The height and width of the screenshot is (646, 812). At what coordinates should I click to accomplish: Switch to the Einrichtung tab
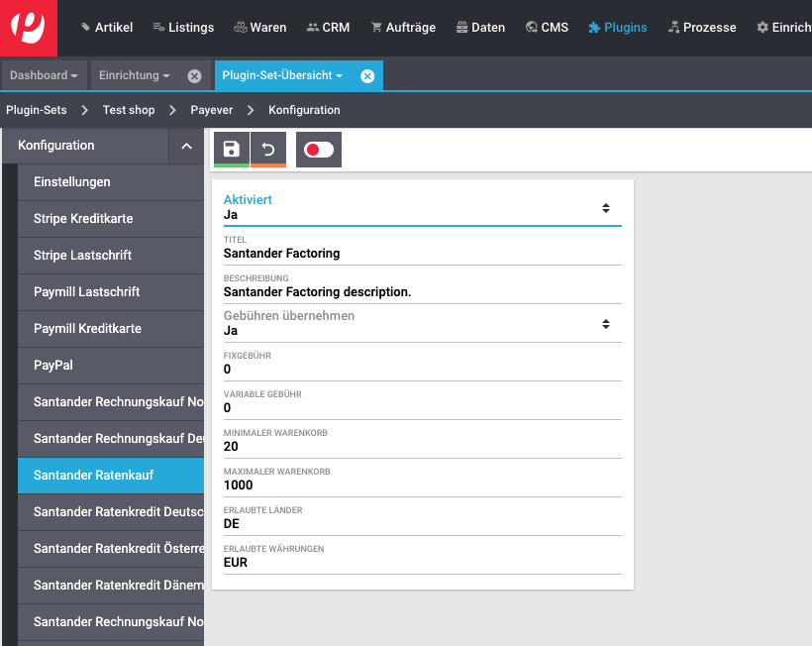click(x=134, y=75)
